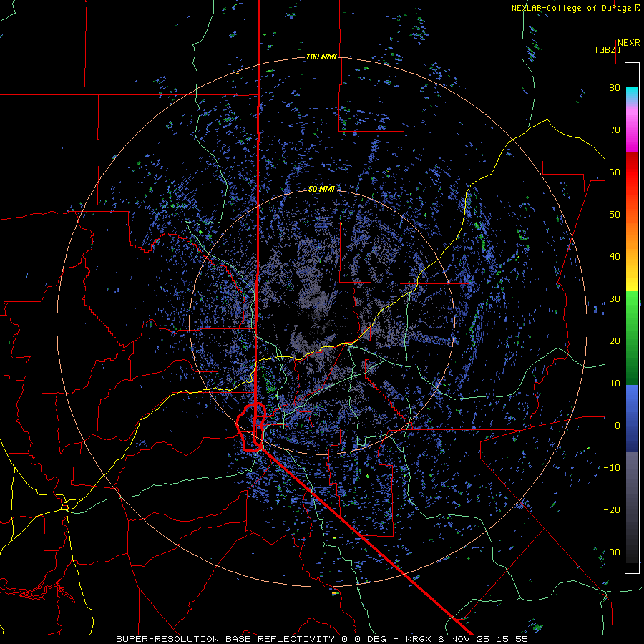Click the 20 dBZ value on the scale

615,341
